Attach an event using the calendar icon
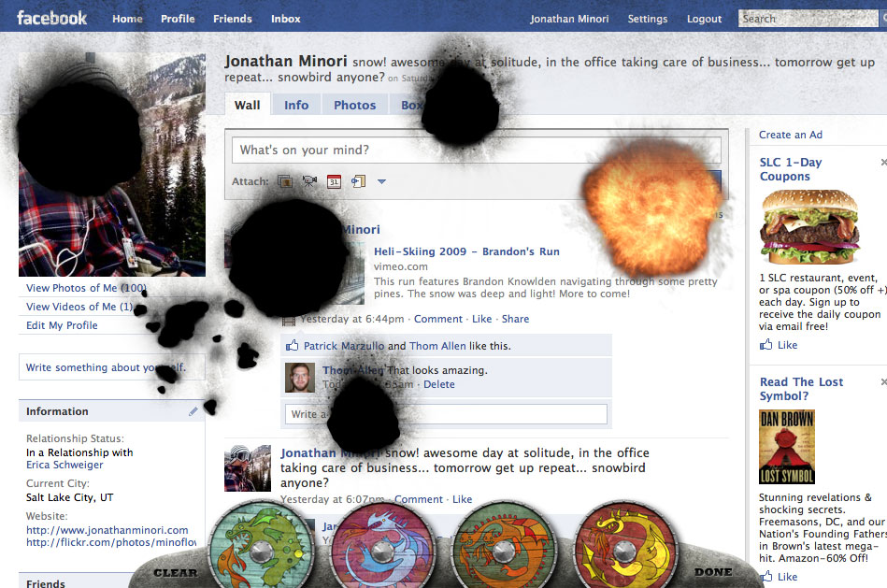The image size is (887, 588). pyautogui.click(x=334, y=181)
